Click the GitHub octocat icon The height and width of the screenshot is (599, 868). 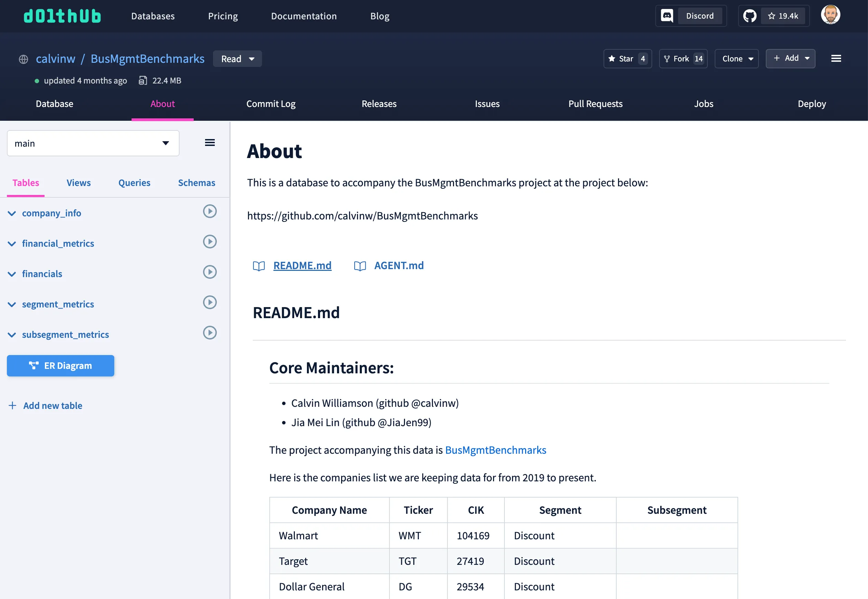point(750,16)
